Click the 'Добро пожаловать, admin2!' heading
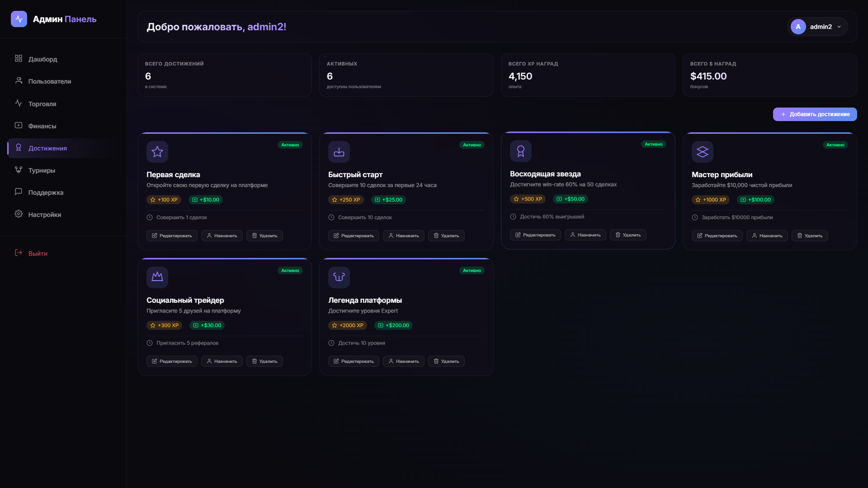The width and height of the screenshot is (868, 488). (x=216, y=27)
